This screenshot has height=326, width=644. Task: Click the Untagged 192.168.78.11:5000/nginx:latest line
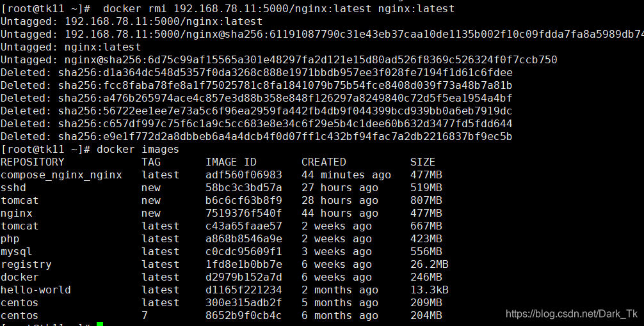pos(131,21)
